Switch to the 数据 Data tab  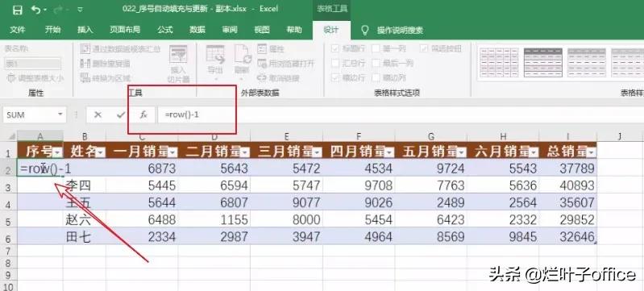tap(197, 30)
